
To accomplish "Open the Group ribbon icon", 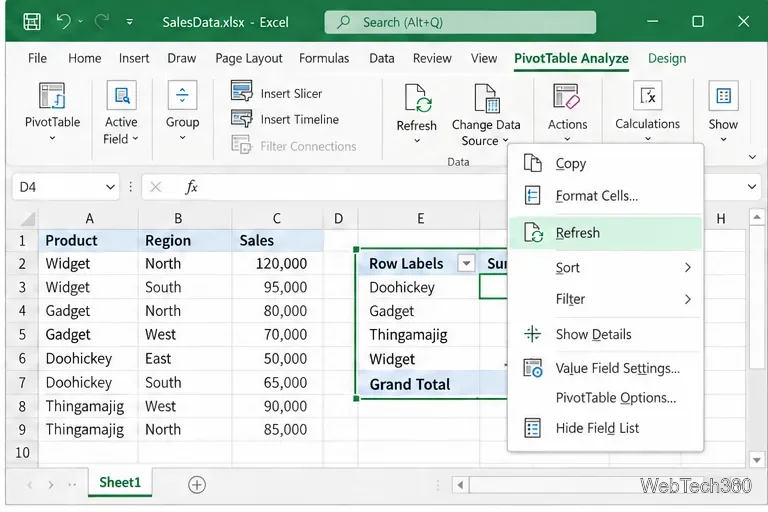I will [182, 95].
